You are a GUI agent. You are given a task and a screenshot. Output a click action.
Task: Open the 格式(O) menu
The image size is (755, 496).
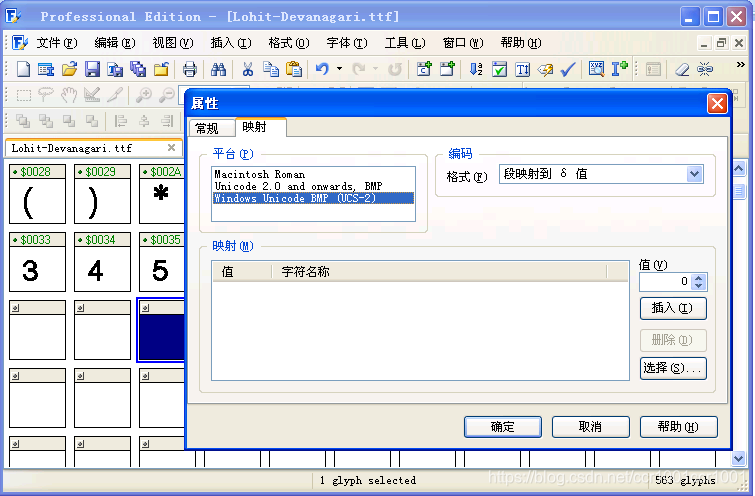(289, 43)
